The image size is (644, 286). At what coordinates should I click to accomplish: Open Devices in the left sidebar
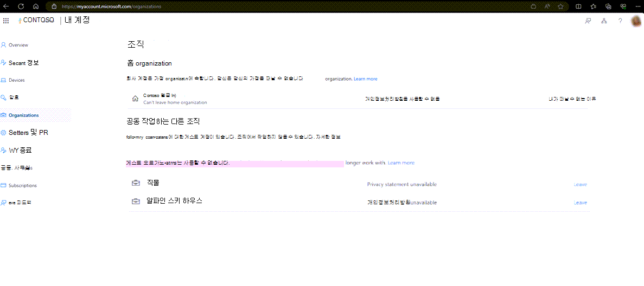point(17,80)
